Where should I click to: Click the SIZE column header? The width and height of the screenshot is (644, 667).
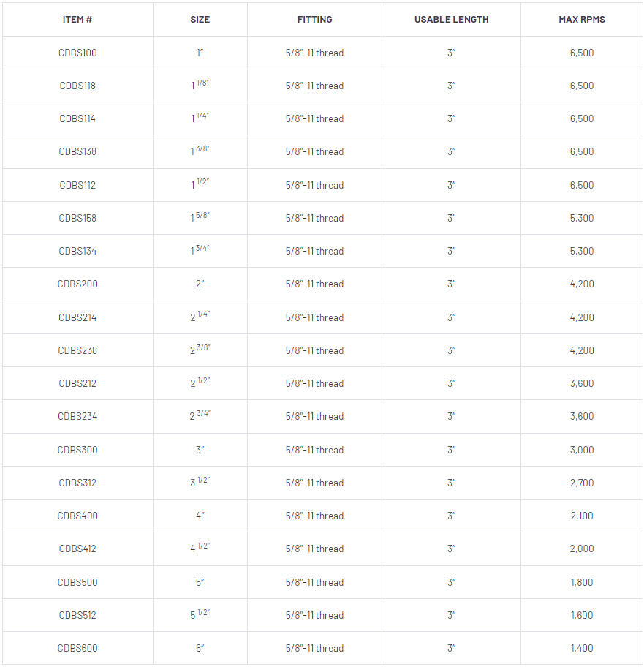coord(200,19)
